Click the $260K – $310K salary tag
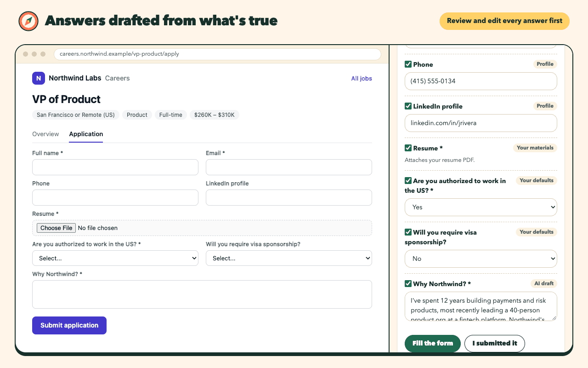588x368 pixels. pyautogui.click(x=215, y=115)
